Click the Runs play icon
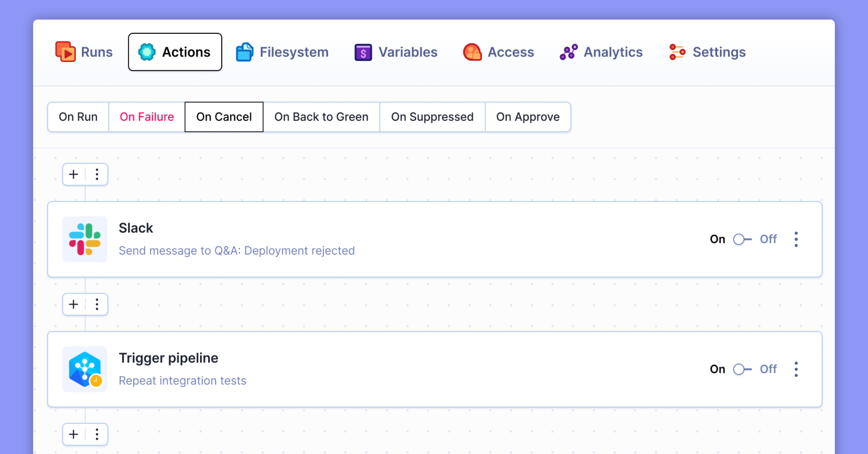Screen dimensions: 868x454 [x=65, y=52]
